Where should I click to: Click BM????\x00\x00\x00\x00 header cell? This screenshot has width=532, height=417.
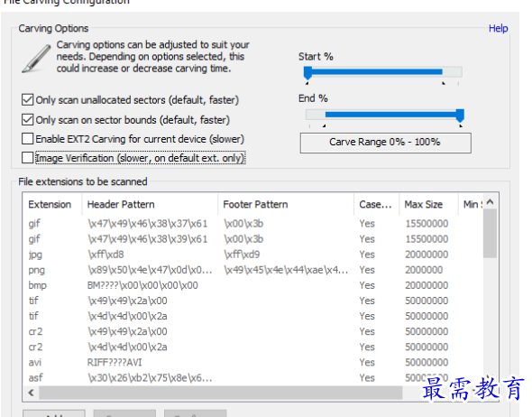(x=142, y=285)
